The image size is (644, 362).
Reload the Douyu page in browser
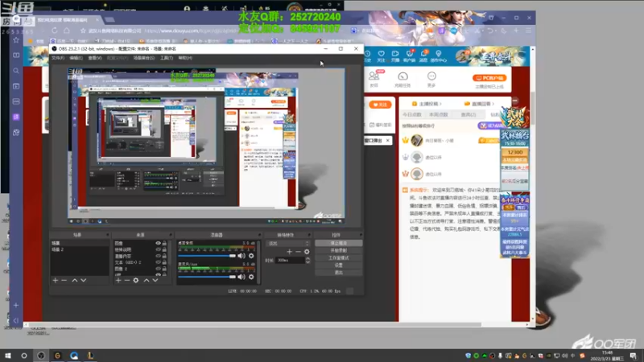coord(55,31)
